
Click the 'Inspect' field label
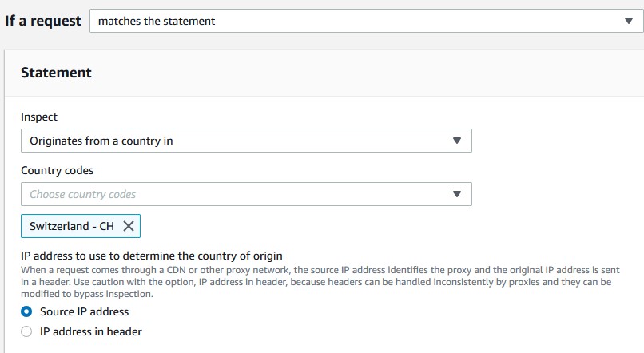tap(39, 117)
